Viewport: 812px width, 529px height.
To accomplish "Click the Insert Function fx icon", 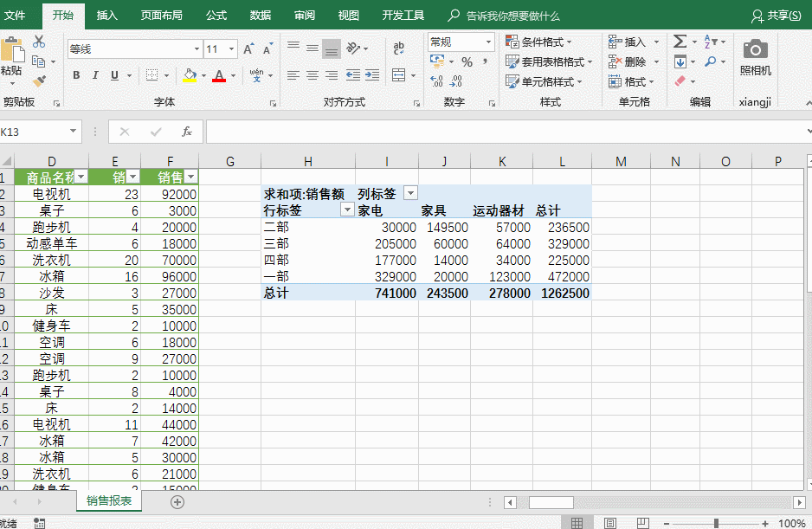I will tap(186, 132).
